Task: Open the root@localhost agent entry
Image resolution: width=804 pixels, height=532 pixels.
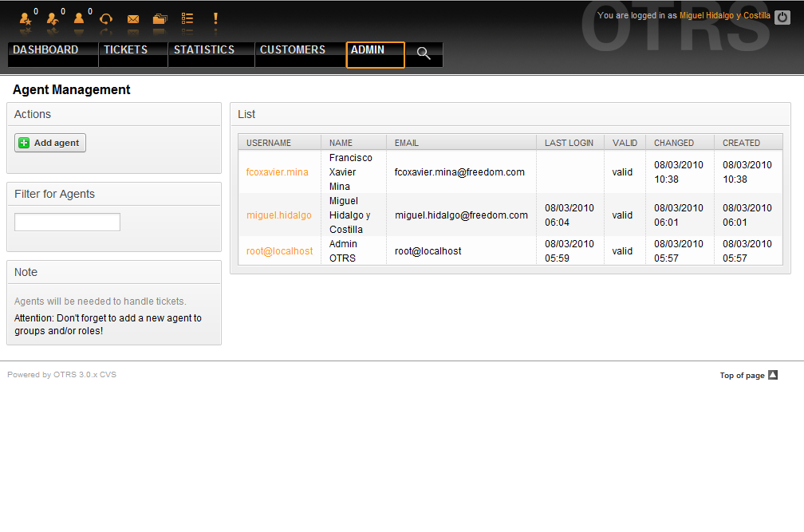Action: point(279,251)
